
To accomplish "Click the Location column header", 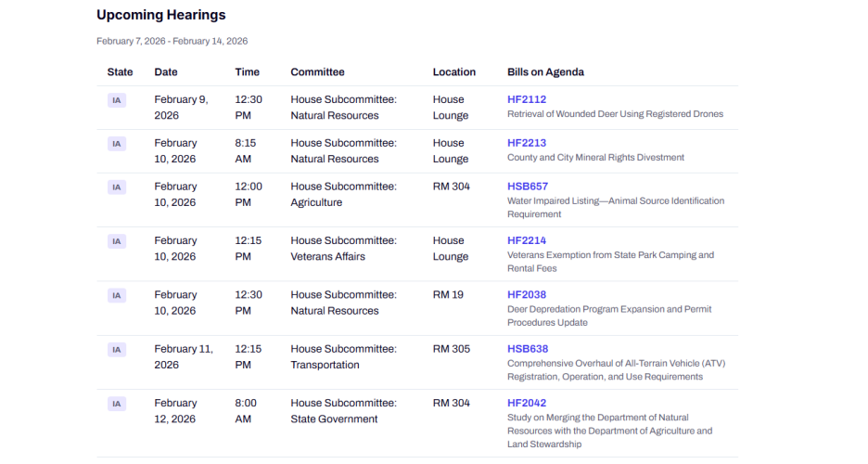I will [453, 72].
